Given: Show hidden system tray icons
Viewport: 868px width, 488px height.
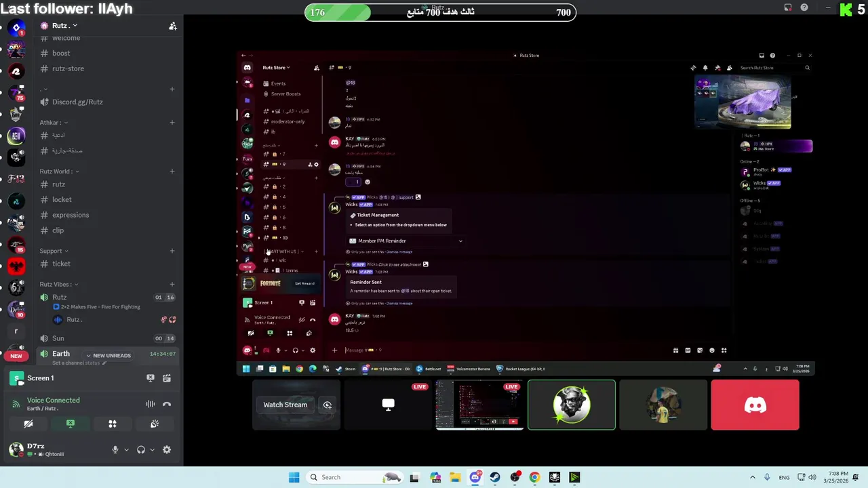Looking at the screenshot, I should point(752,477).
